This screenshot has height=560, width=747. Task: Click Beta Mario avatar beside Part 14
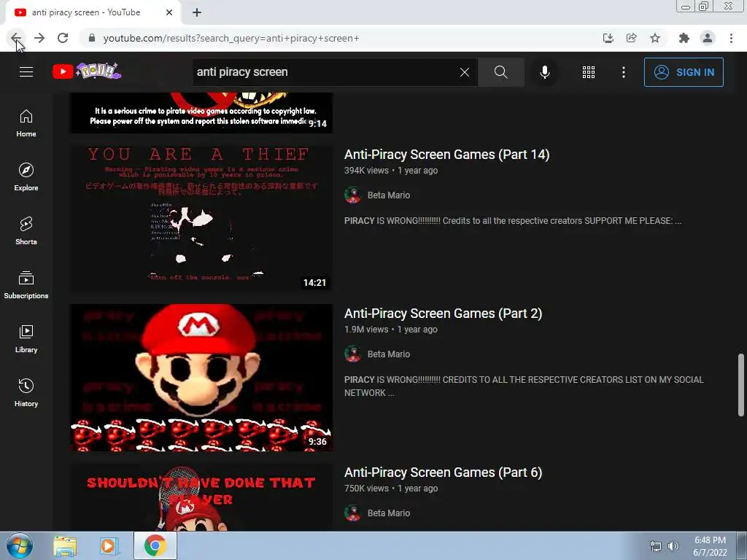(x=352, y=195)
